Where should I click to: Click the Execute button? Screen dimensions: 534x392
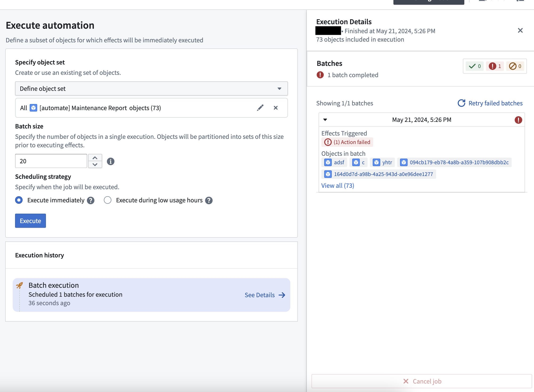[x=30, y=221]
